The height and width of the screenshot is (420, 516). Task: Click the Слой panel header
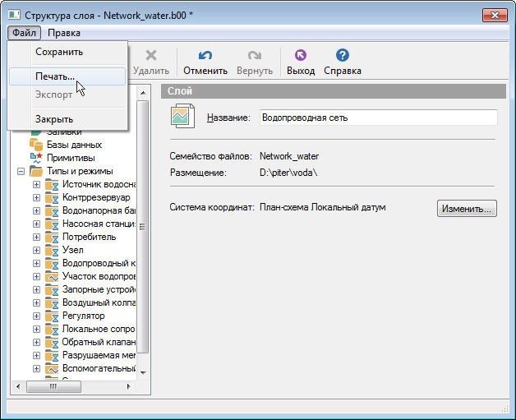coord(334,91)
